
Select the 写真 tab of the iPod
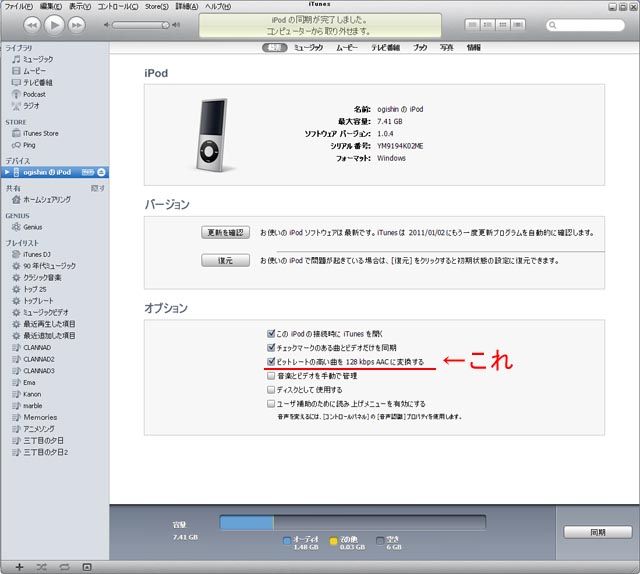(447, 47)
